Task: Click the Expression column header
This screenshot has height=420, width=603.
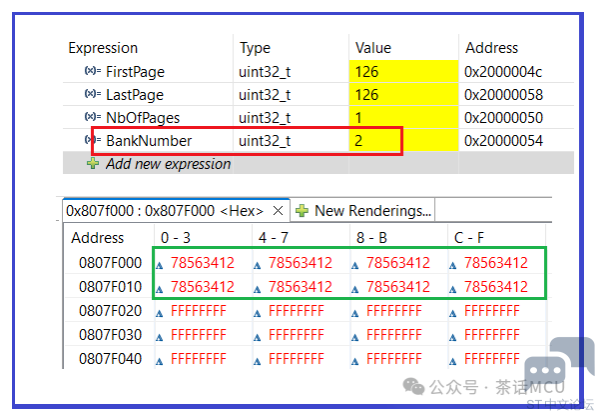Action: (x=103, y=48)
